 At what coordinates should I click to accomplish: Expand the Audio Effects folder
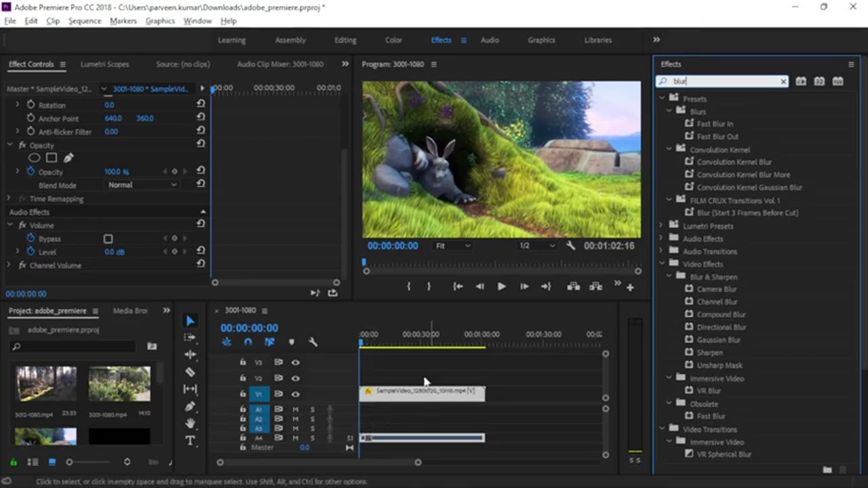coord(661,239)
